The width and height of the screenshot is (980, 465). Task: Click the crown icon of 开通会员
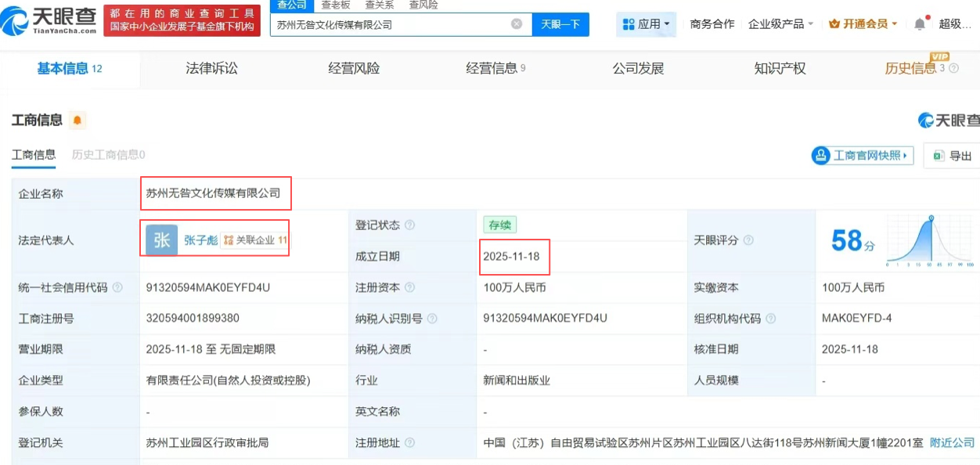pyautogui.click(x=834, y=24)
